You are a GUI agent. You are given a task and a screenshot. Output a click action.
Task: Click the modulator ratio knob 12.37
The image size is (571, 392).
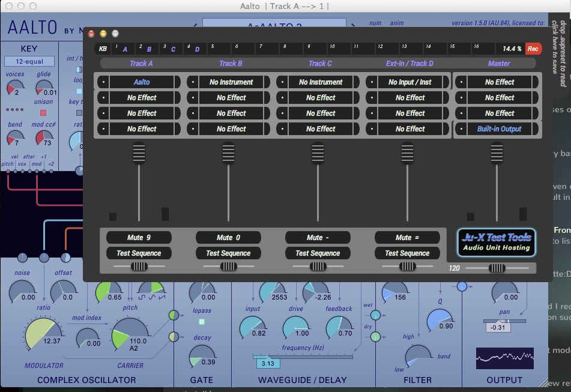pos(43,334)
